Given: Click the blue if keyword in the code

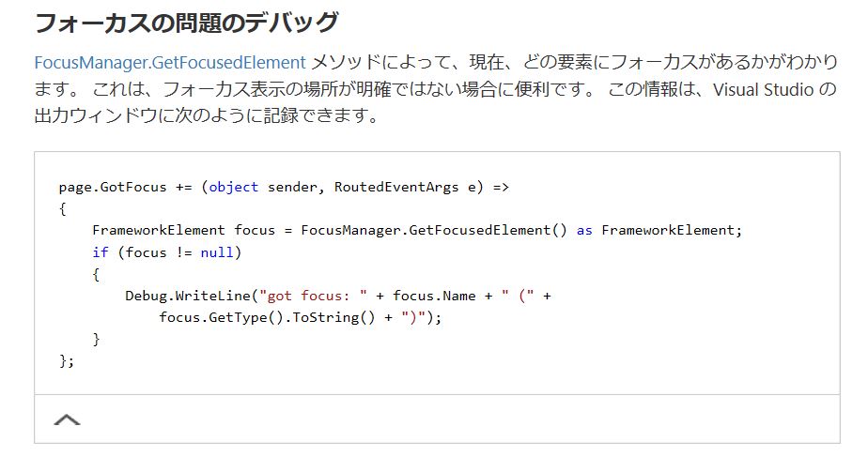Looking at the screenshot, I should click(100, 252).
